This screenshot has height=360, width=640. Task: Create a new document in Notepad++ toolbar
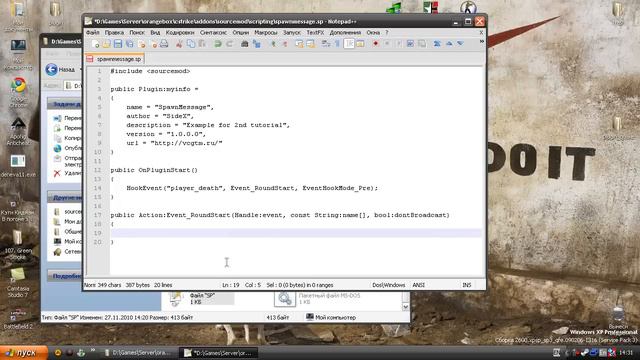pyautogui.click(x=95, y=44)
